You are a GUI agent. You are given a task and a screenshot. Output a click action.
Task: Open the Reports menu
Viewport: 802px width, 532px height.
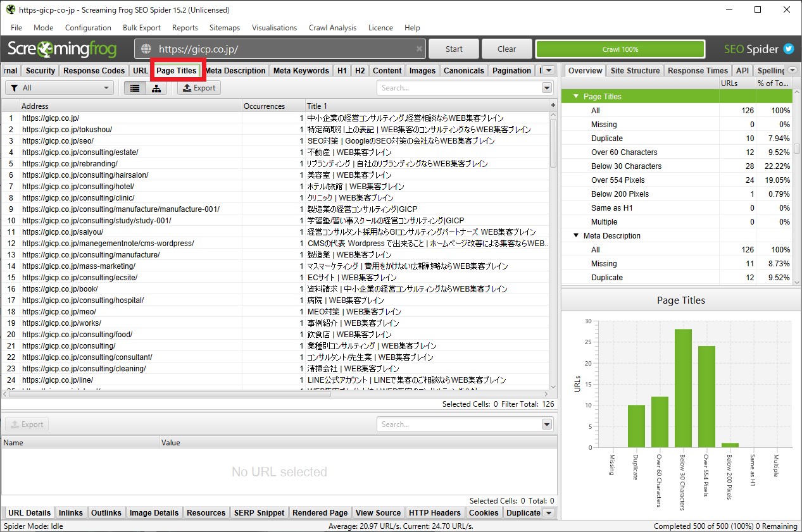click(x=185, y=28)
